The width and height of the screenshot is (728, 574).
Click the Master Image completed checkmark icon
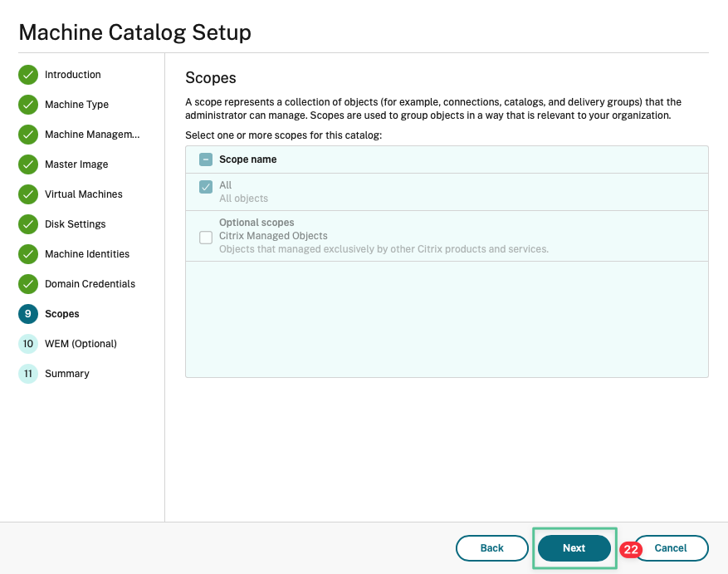click(28, 164)
